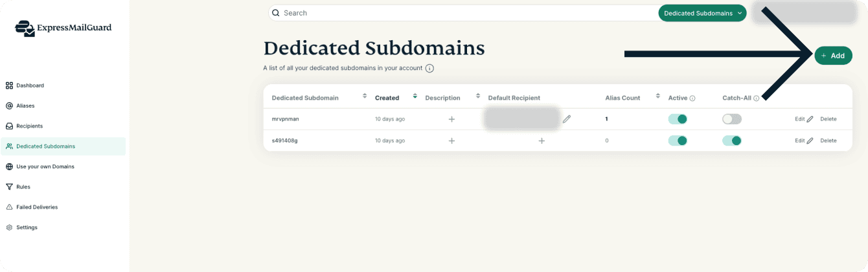Toggle Active switch for mrvpnman
The image size is (868, 272).
tap(678, 119)
